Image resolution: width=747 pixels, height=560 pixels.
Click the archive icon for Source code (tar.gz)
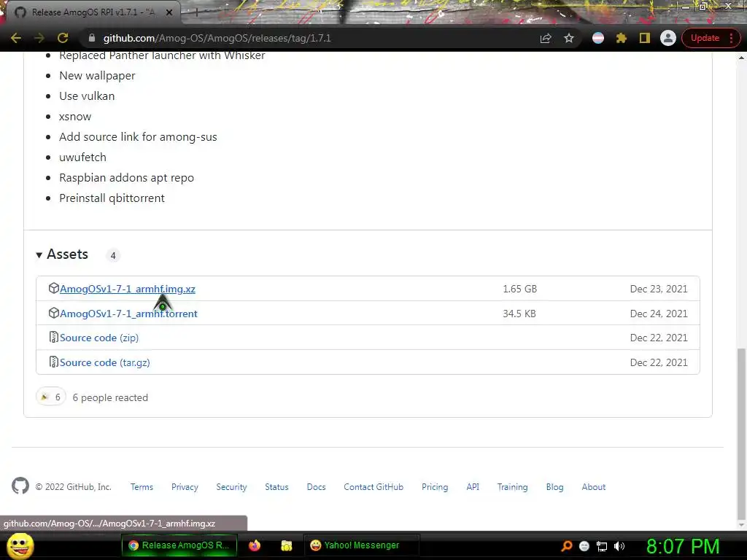54,362
